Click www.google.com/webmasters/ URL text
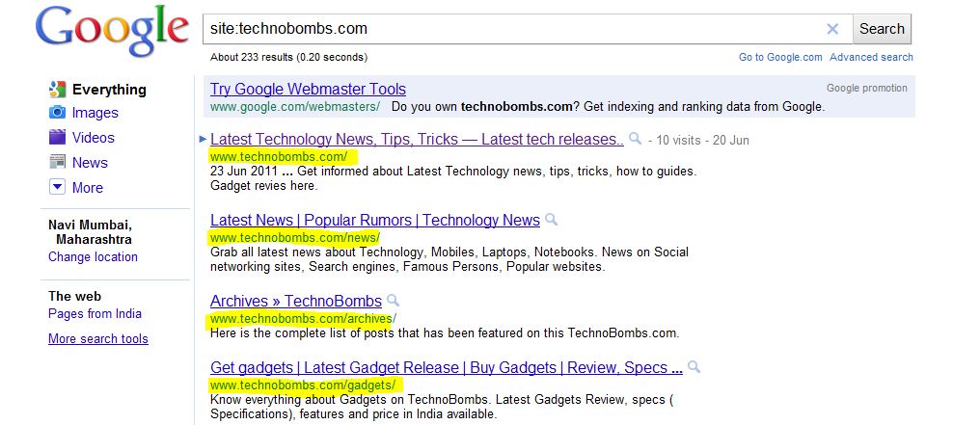This screenshot has height=425, width=980. [295, 107]
